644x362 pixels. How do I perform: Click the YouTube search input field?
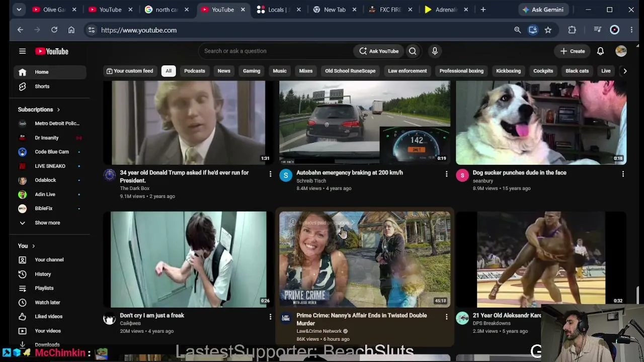click(x=275, y=51)
